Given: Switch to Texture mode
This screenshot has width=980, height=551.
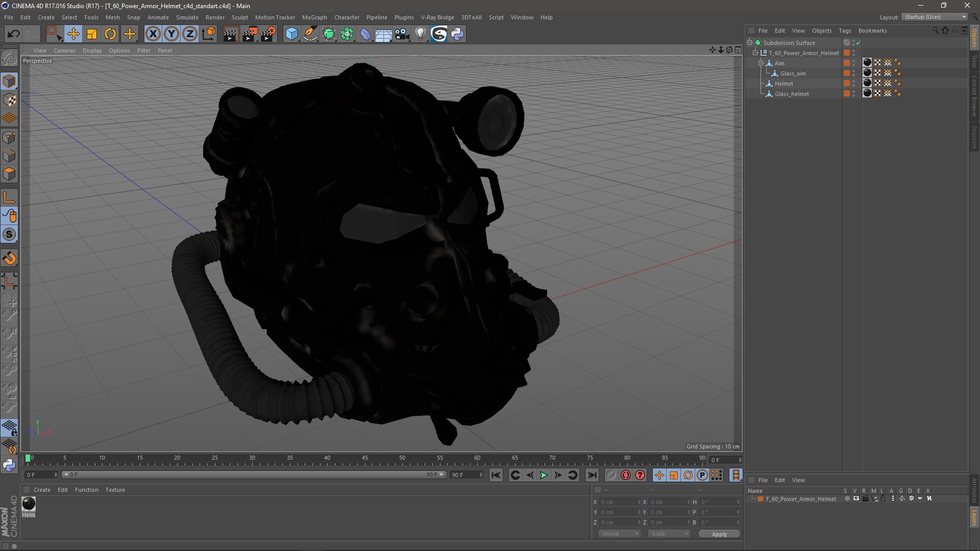Looking at the screenshot, I should coord(9,100).
